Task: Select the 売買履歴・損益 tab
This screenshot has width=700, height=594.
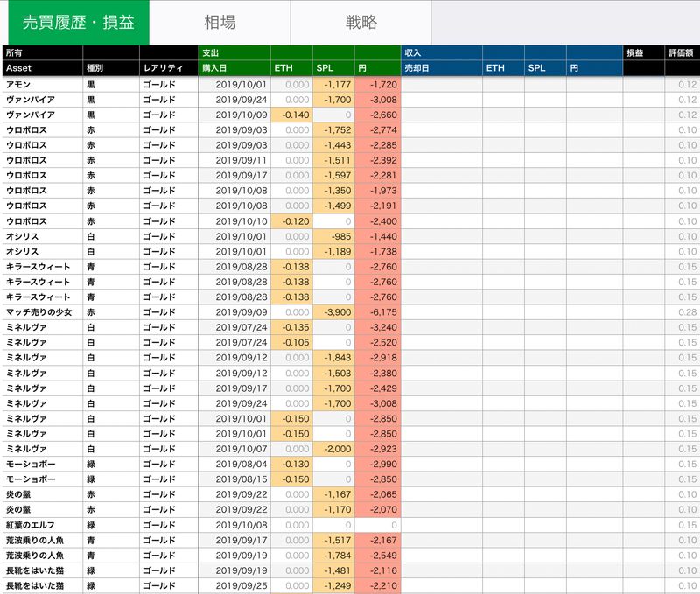Action: point(79,23)
